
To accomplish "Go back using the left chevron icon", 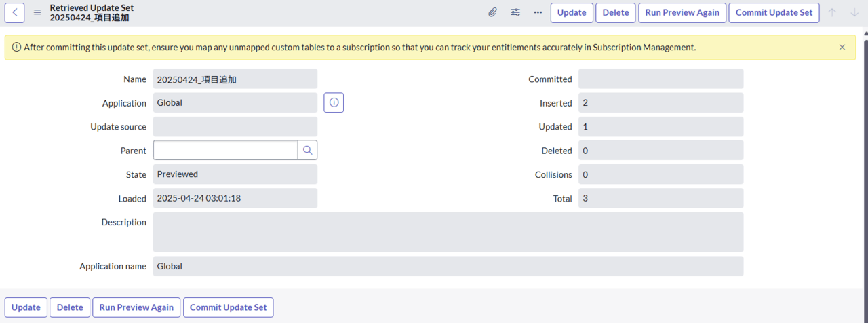I will point(15,12).
